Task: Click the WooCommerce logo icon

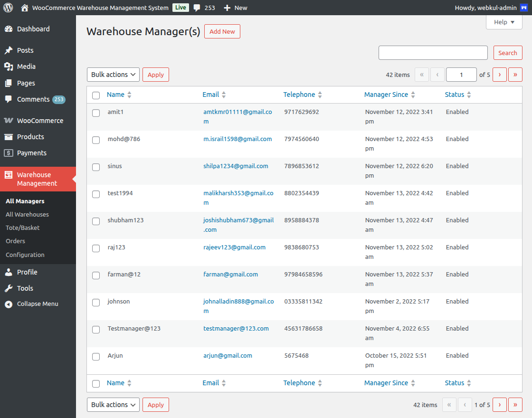Action: (9, 121)
